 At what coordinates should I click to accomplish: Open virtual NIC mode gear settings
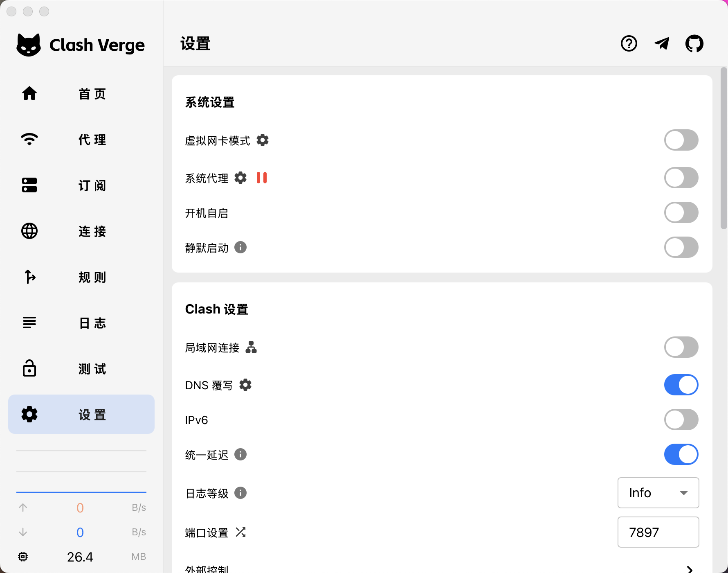(263, 140)
